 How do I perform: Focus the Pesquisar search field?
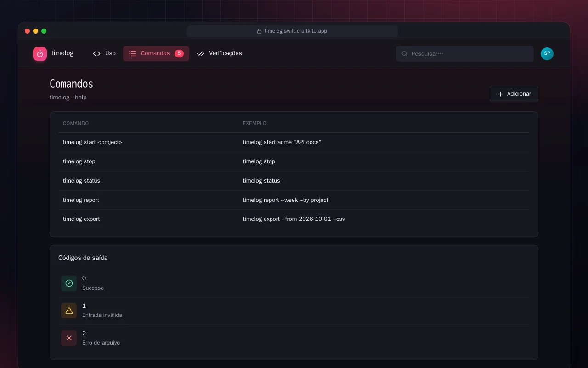[465, 54]
